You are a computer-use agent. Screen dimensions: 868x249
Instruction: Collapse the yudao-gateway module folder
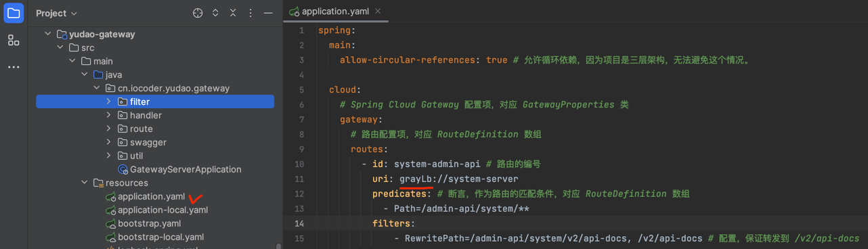pos(47,34)
